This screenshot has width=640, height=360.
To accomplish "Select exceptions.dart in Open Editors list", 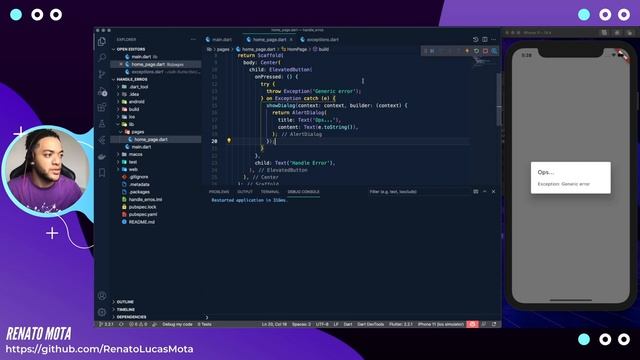I will [x=147, y=72].
